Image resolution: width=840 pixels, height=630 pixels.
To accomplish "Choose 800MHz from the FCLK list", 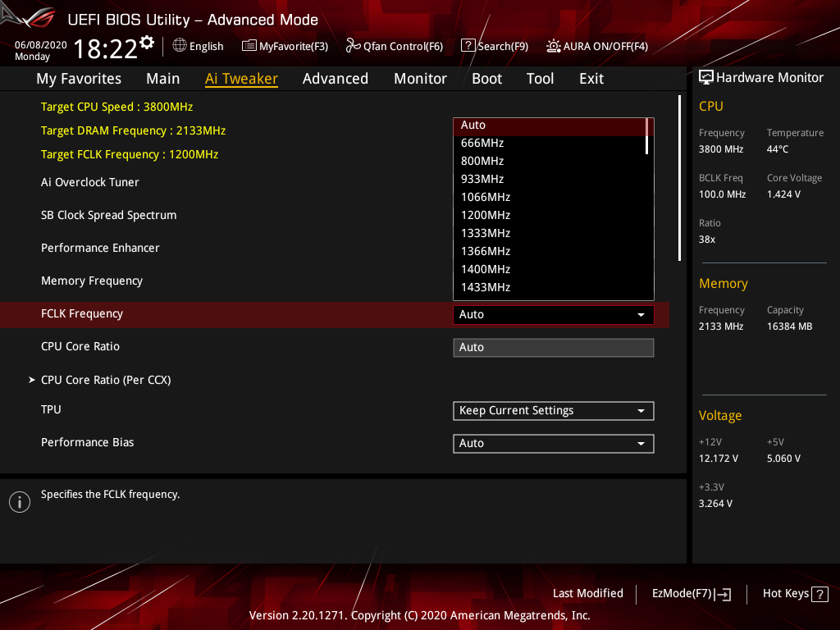I will 550,161.
